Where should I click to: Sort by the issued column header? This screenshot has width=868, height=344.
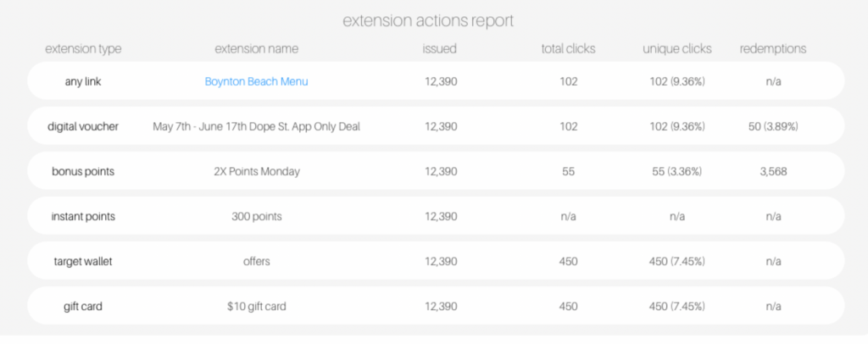(440, 48)
